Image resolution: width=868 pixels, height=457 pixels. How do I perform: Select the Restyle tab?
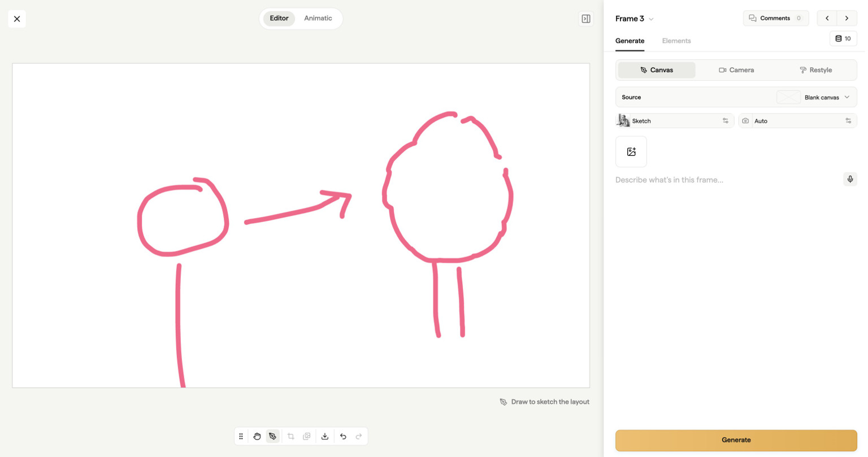(x=815, y=70)
